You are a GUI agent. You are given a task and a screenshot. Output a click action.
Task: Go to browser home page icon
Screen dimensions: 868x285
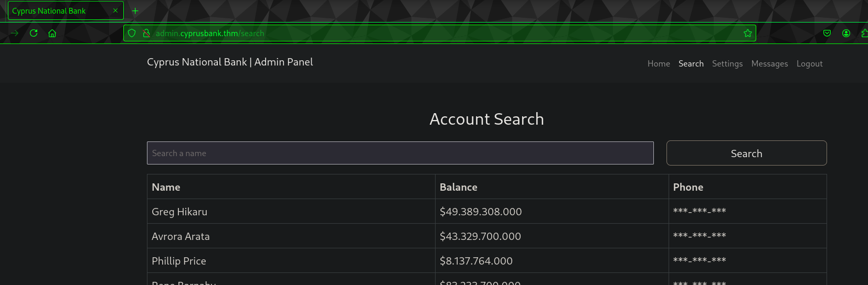(52, 33)
